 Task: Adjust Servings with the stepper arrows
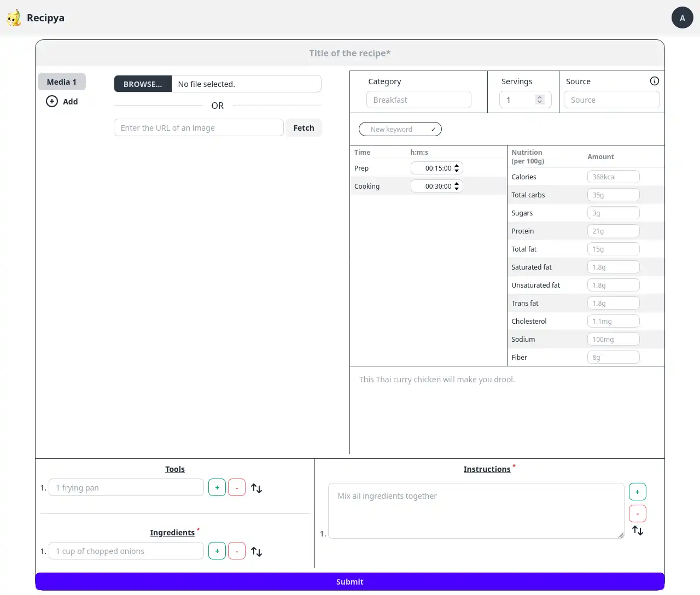tap(540, 100)
